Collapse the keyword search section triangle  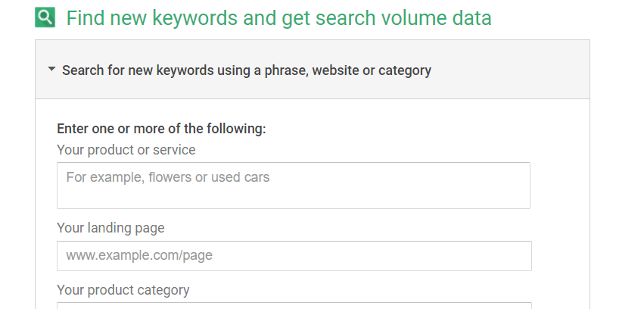pyautogui.click(x=51, y=70)
